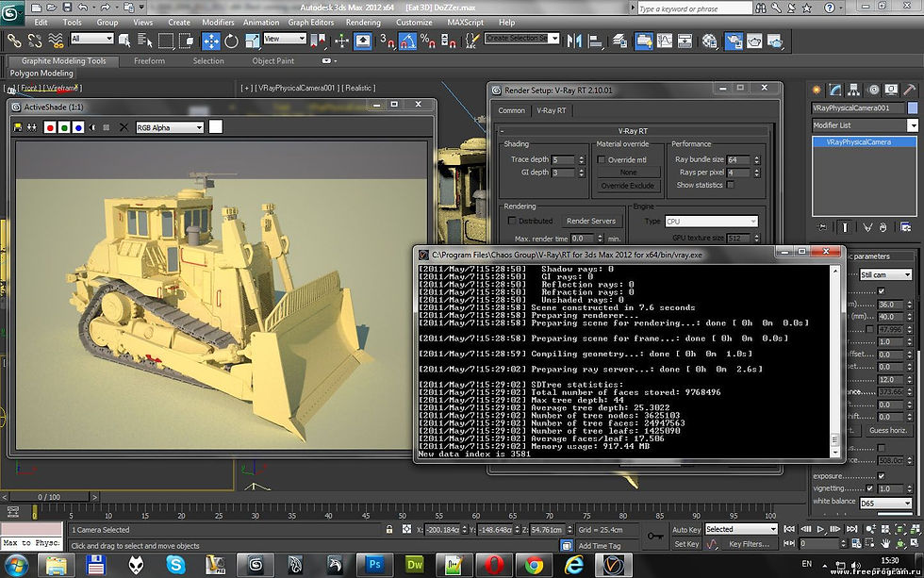Choose the Select Object tool
The width and height of the screenshot is (924, 578).
tap(124, 41)
